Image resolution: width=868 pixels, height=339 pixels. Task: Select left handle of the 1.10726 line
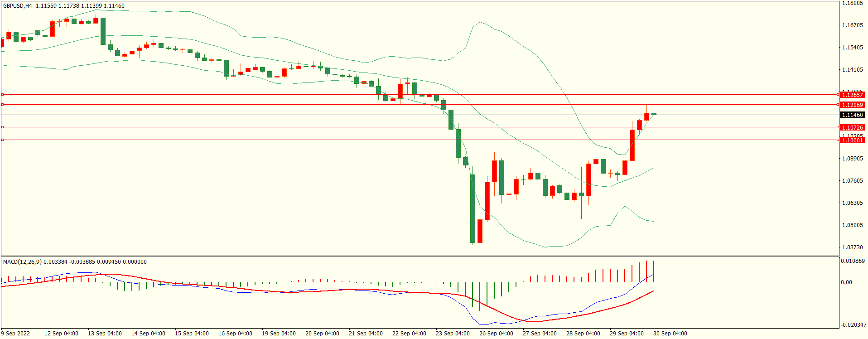2,127
